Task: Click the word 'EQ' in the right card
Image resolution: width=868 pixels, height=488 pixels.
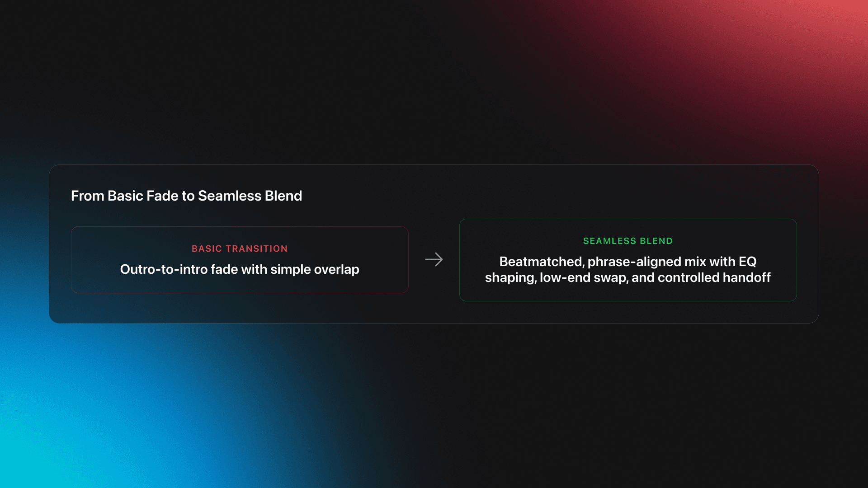Action: (747, 262)
